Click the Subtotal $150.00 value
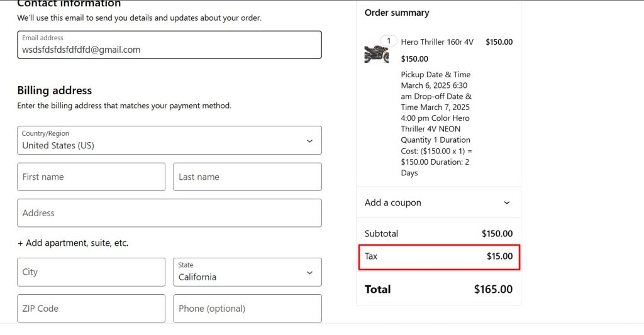 coord(497,233)
